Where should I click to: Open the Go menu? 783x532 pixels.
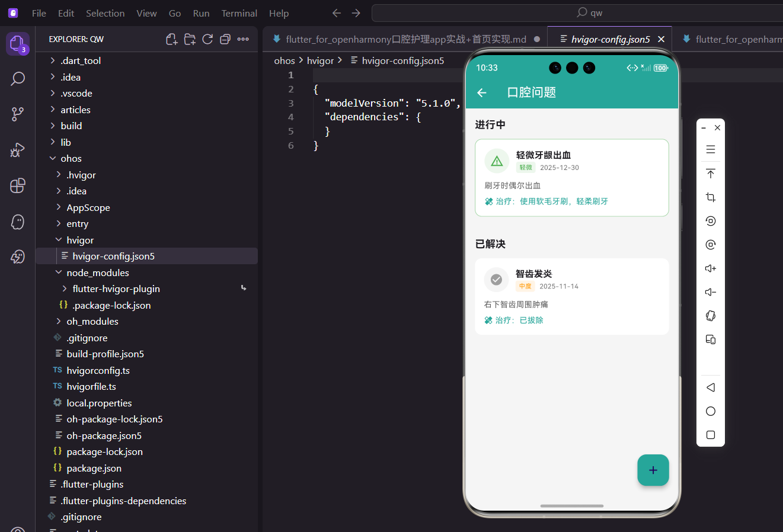tap(175, 13)
